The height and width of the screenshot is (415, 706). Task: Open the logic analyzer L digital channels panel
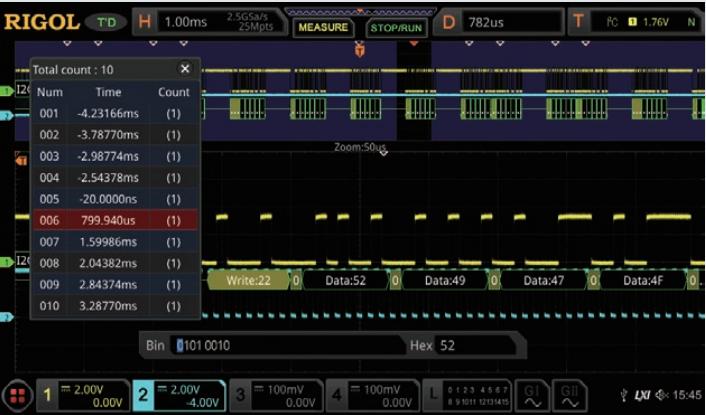466,395
